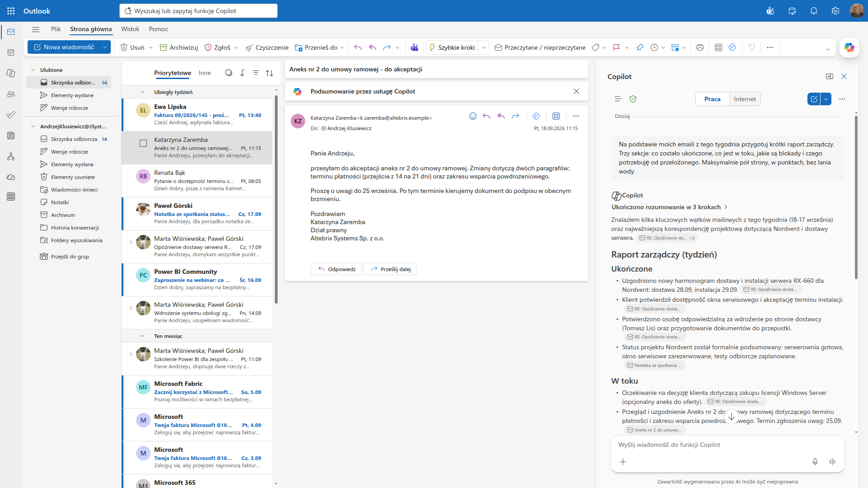
Task: Close the Copilot summary banner
Action: point(576,91)
